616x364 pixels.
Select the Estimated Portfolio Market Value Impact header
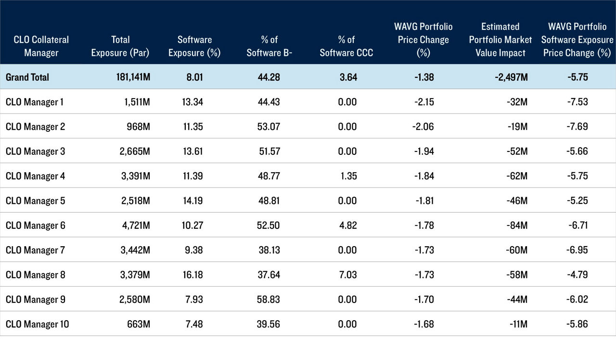pos(500,39)
